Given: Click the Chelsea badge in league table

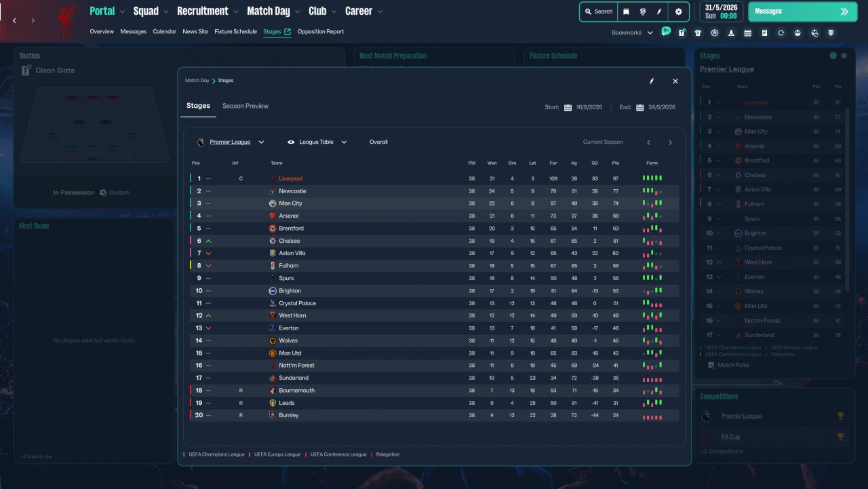Looking at the screenshot, I should (273, 241).
